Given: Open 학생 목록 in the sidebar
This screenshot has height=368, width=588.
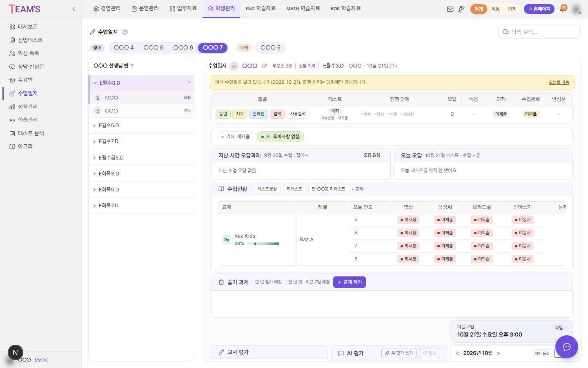Looking at the screenshot, I should (x=24, y=53).
